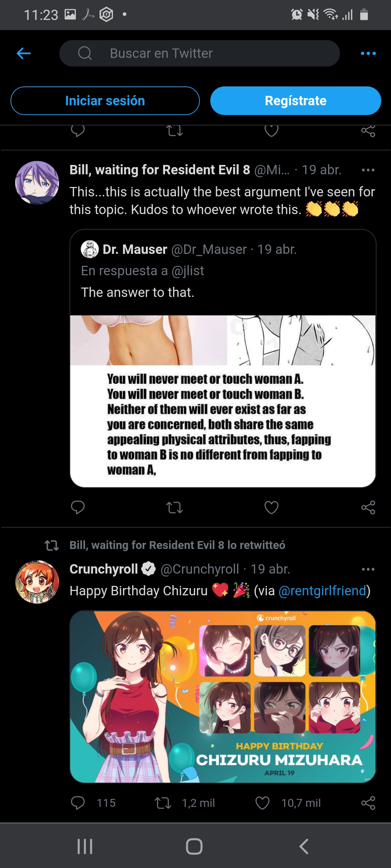Tap the blue back arrow icon
The image size is (391, 868).
24,54
